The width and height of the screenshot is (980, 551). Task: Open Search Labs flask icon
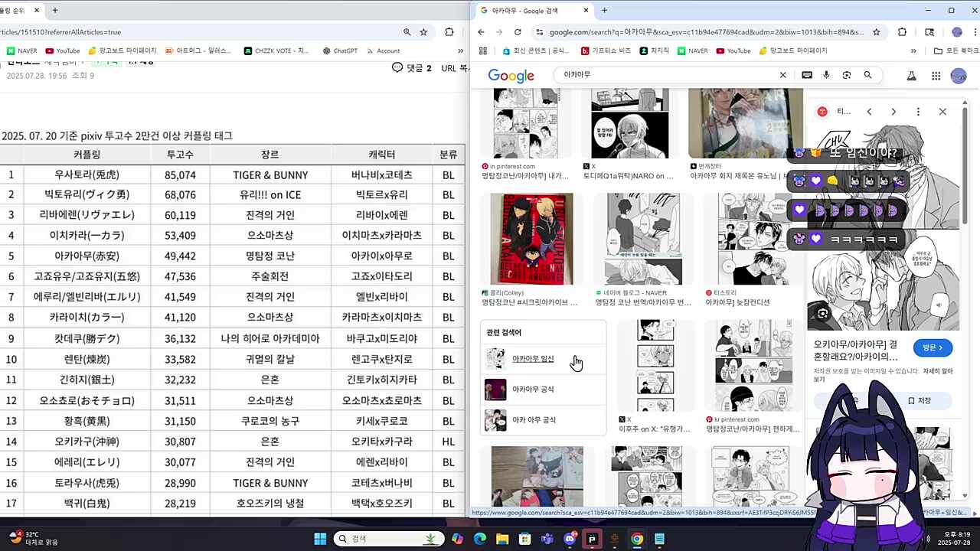[911, 76]
